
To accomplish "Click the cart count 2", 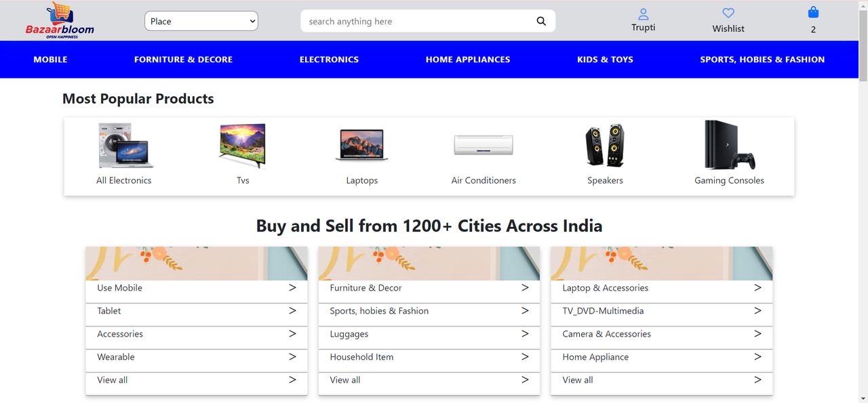I will click(x=813, y=29).
